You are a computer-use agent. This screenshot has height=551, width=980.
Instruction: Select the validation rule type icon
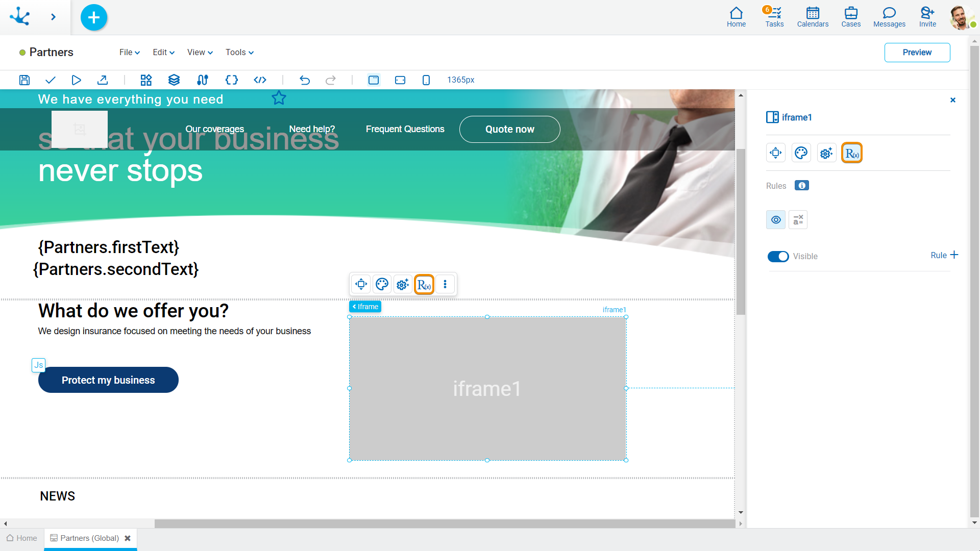click(798, 219)
